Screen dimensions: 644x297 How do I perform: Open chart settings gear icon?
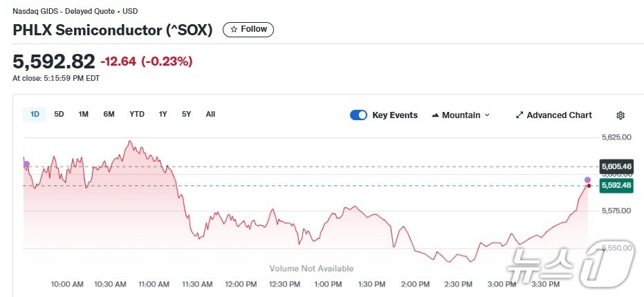(x=620, y=115)
